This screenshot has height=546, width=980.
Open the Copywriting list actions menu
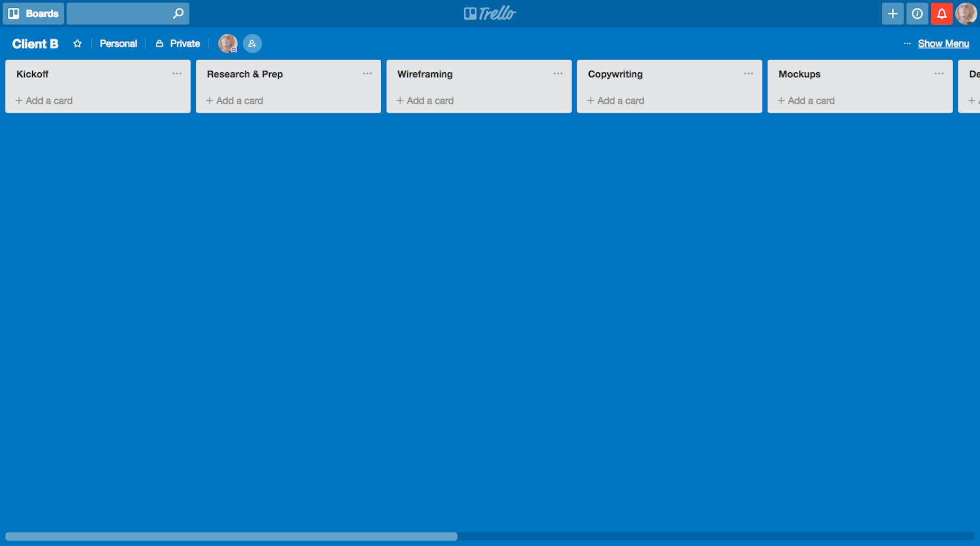tap(749, 74)
